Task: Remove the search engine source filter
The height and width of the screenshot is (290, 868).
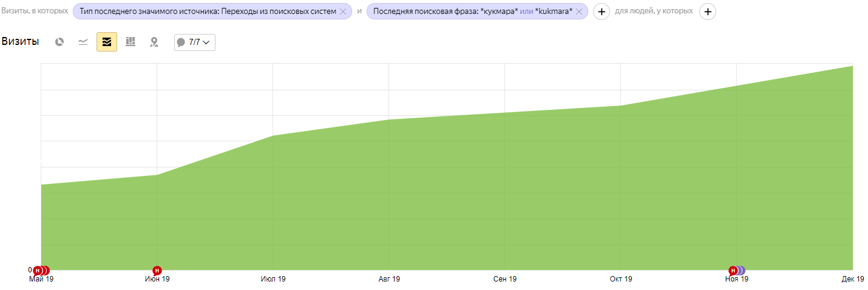Action: 344,12
